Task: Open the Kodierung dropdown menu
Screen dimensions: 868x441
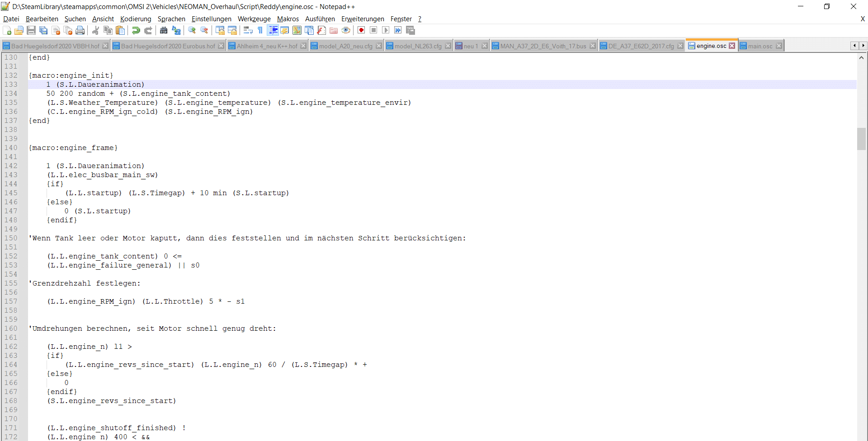Action: pyautogui.click(x=136, y=19)
